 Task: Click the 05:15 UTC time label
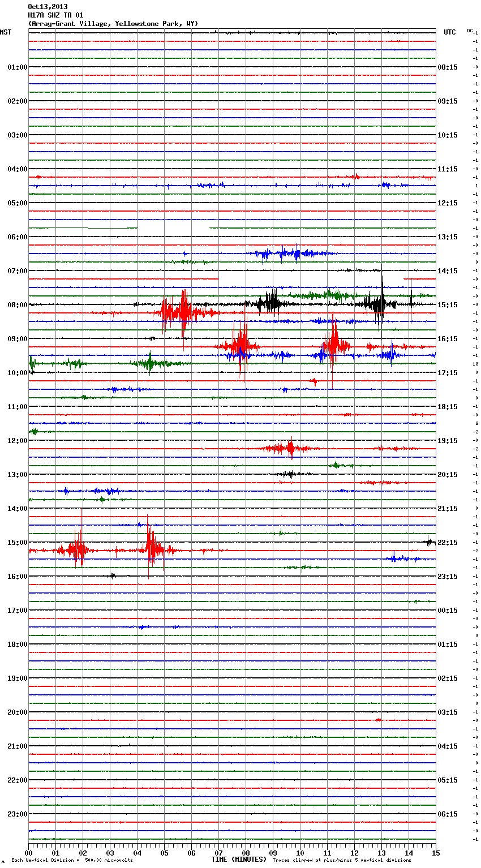tap(448, 780)
